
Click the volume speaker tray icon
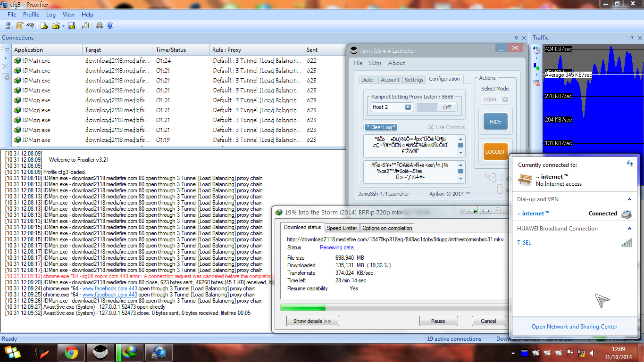point(594,353)
